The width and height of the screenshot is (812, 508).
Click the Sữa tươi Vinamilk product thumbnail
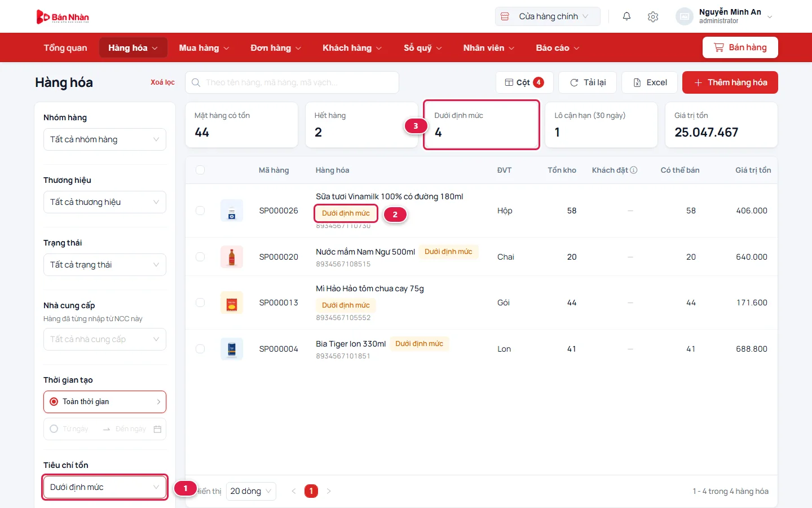coord(232,211)
